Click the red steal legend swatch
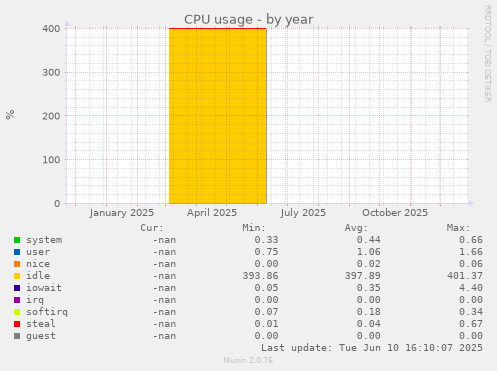Viewport: 497px width, 371px height. pos(17,324)
